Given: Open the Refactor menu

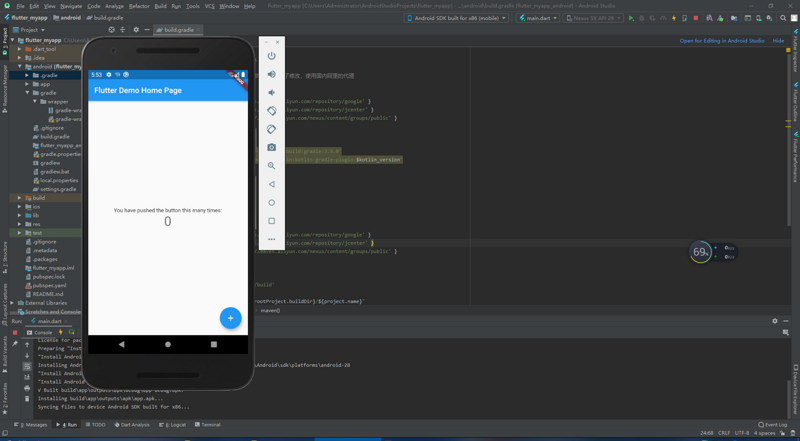Looking at the screenshot, I should click(x=139, y=6).
